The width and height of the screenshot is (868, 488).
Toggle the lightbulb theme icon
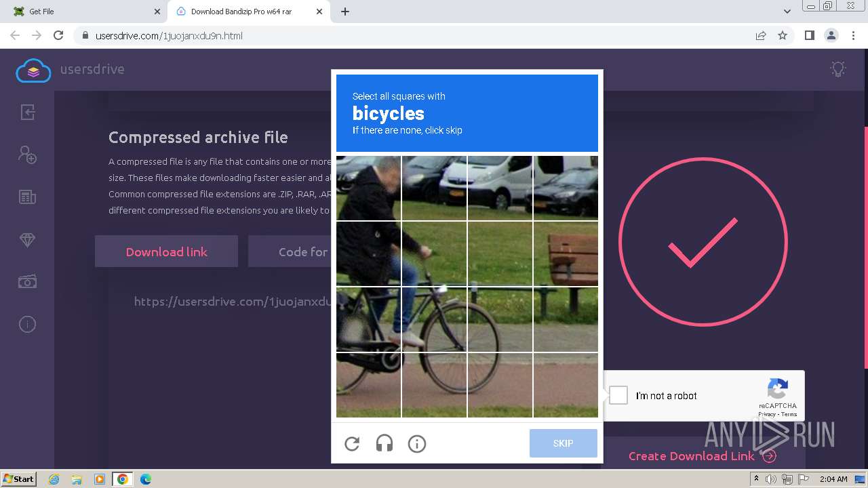click(838, 68)
